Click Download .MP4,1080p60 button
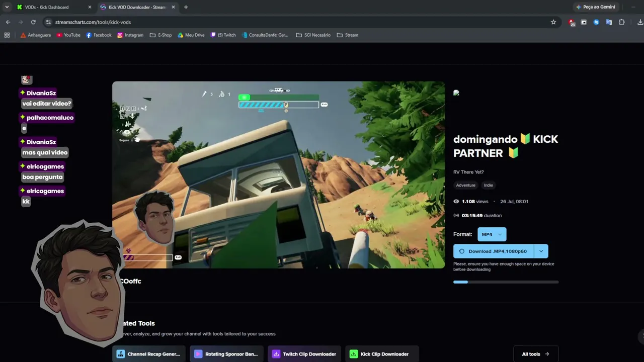644x362 pixels. point(493,251)
